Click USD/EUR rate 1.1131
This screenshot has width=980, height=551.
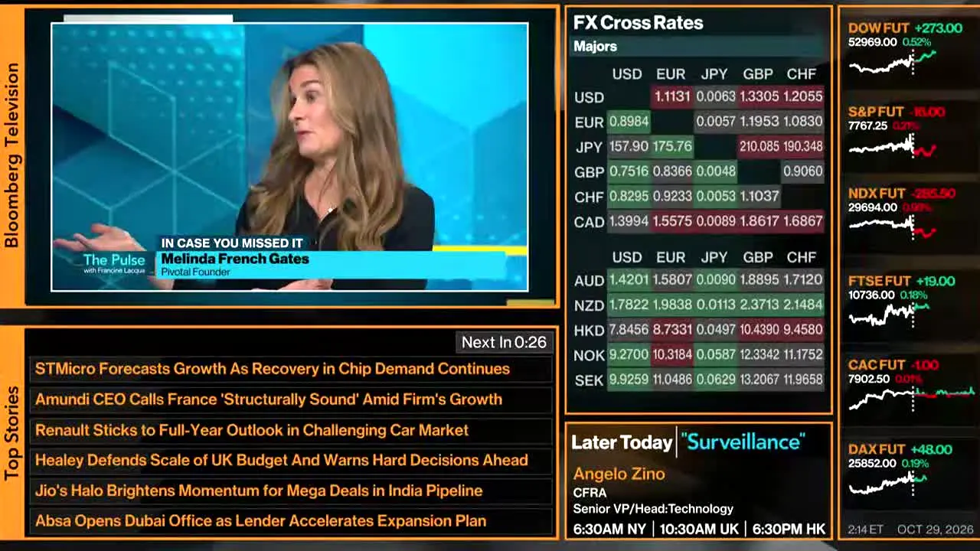(671, 96)
